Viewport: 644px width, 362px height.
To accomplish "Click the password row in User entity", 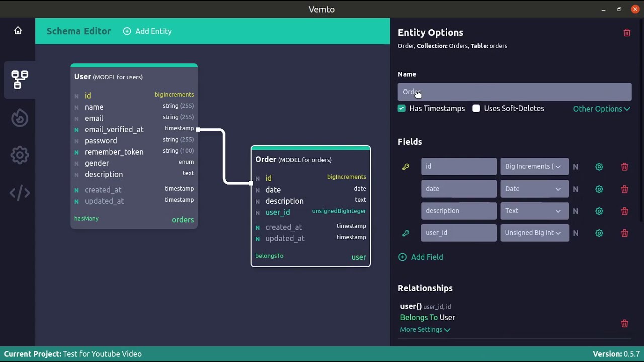I will click(134, 141).
